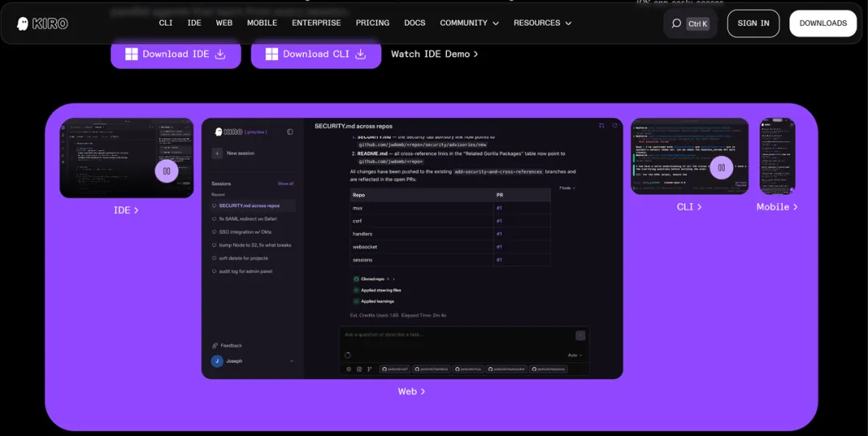Follow the CLI link under thumbnail
868x436 pixels.
tap(690, 207)
